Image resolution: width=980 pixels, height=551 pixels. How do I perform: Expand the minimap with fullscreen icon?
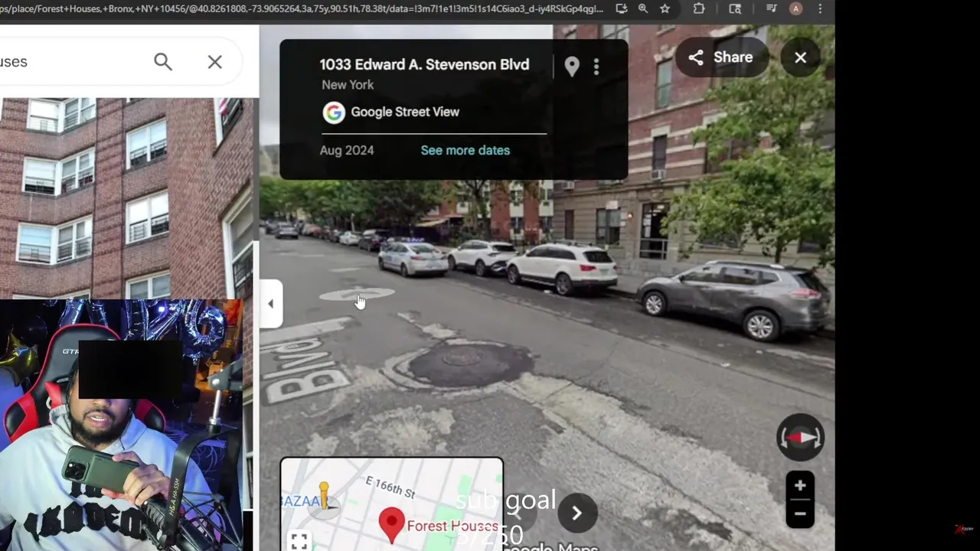click(x=299, y=541)
